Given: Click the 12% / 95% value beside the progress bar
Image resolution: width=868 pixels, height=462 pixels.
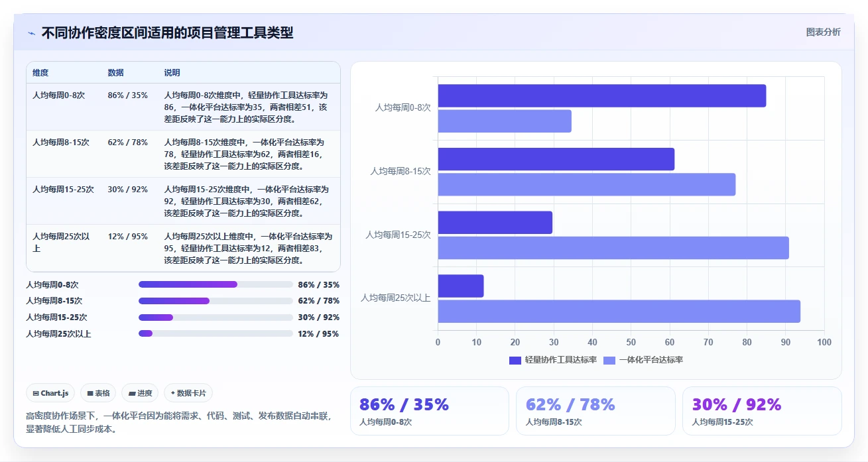Looking at the screenshot, I should coord(319,334).
